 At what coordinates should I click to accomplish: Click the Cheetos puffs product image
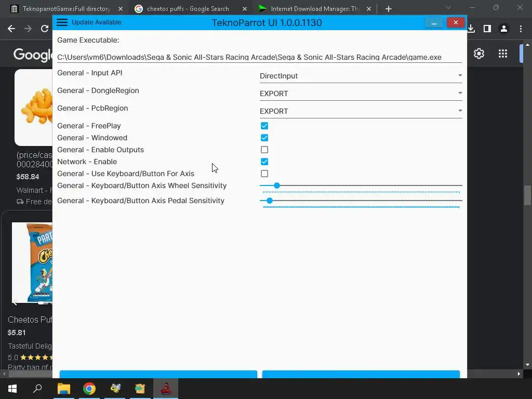click(x=34, y=107)
